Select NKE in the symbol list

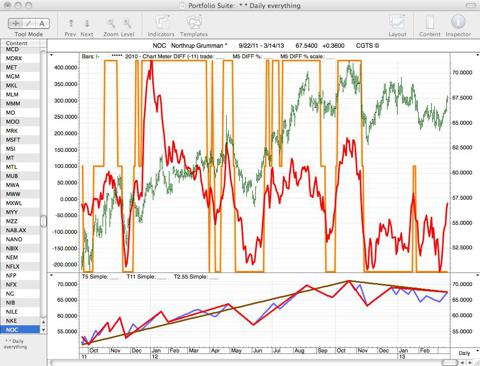20,320
